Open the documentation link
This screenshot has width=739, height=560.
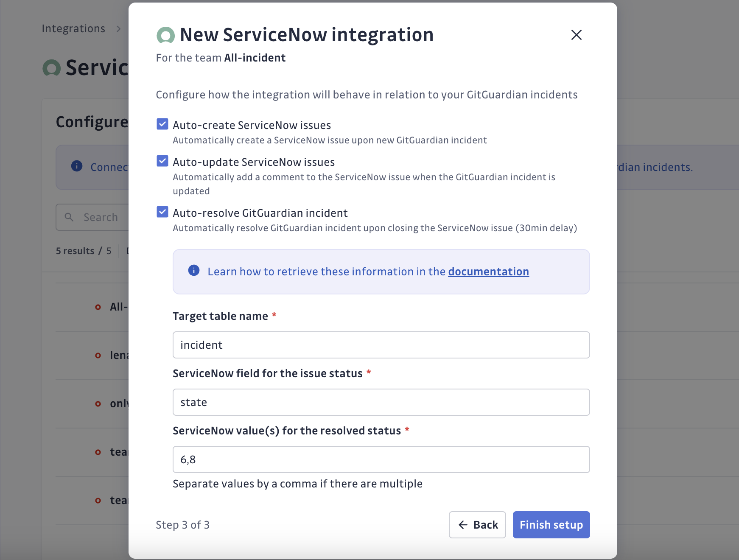[x=488, y=272]
